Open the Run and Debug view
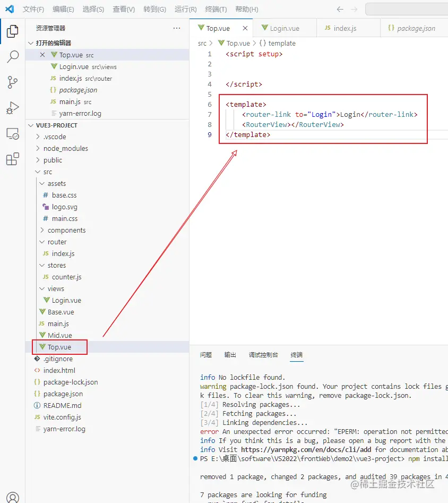 click(13, 108)
